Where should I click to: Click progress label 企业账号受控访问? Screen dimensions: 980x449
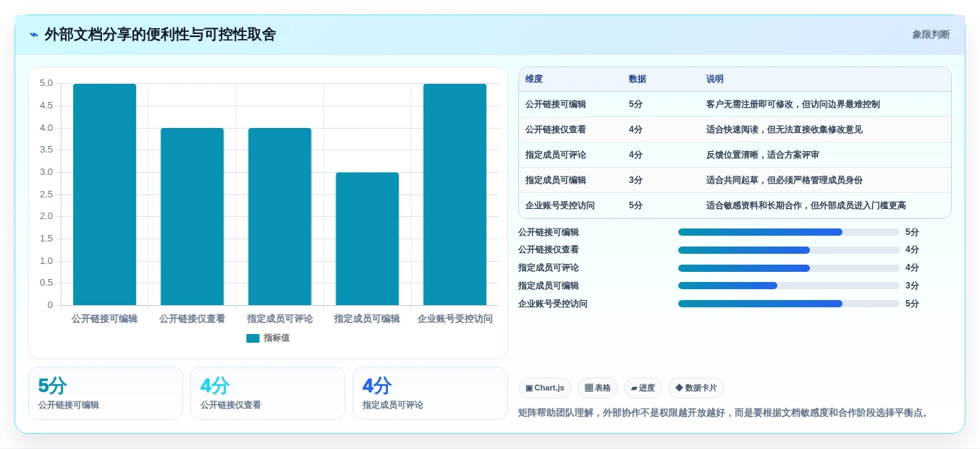pos(553,304)
